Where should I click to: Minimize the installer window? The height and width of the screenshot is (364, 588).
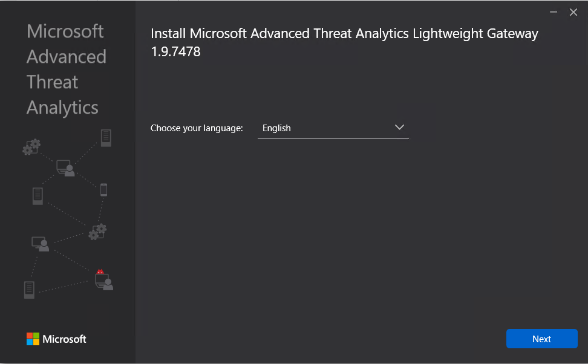[x=554, y=12]
